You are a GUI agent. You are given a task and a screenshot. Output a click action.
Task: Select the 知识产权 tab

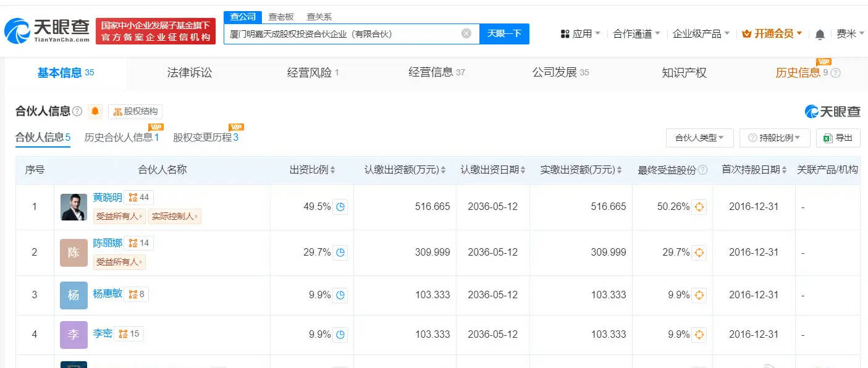684,73
